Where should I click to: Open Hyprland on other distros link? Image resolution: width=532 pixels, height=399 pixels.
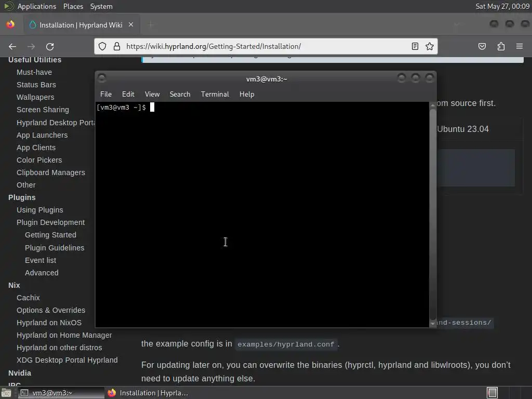coord(59,348)
